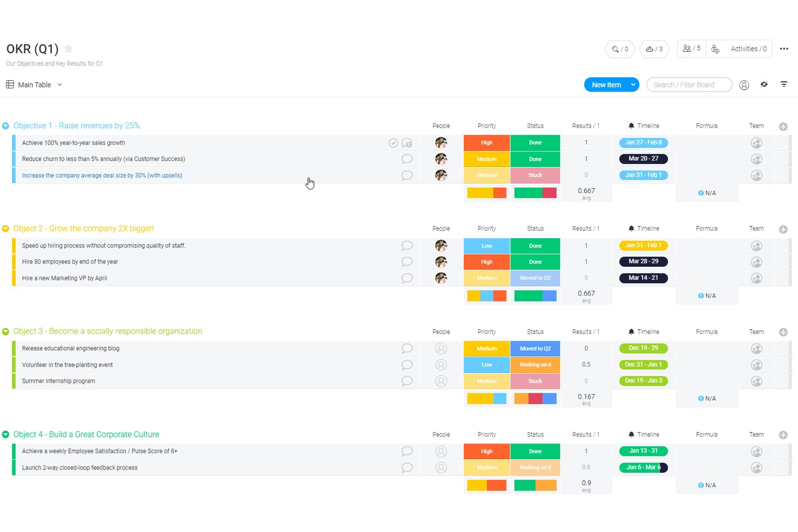The height and width of the screenshot is (532, 798).
Task: Open board members button showing 5
Action: click(x=691, y=49)
